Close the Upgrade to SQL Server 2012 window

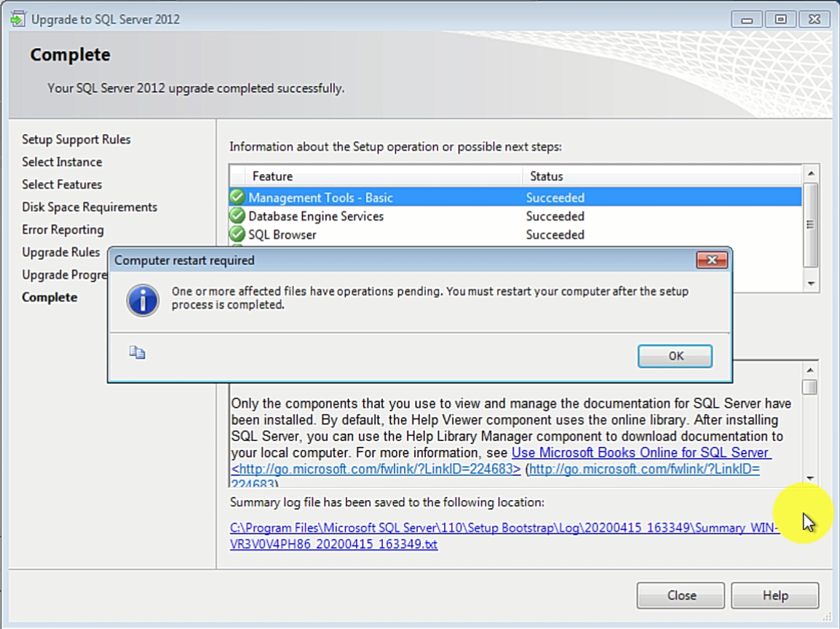pos(815,20)
